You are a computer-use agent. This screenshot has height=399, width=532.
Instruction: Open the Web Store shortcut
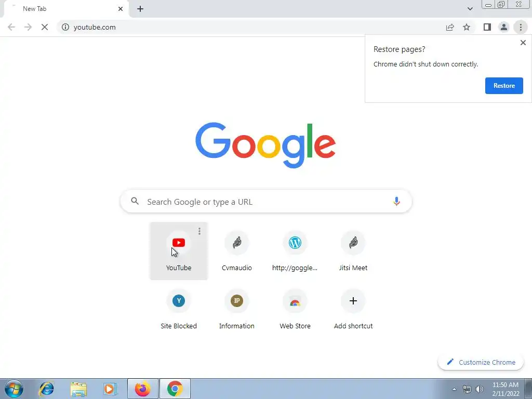pos(295,309)
